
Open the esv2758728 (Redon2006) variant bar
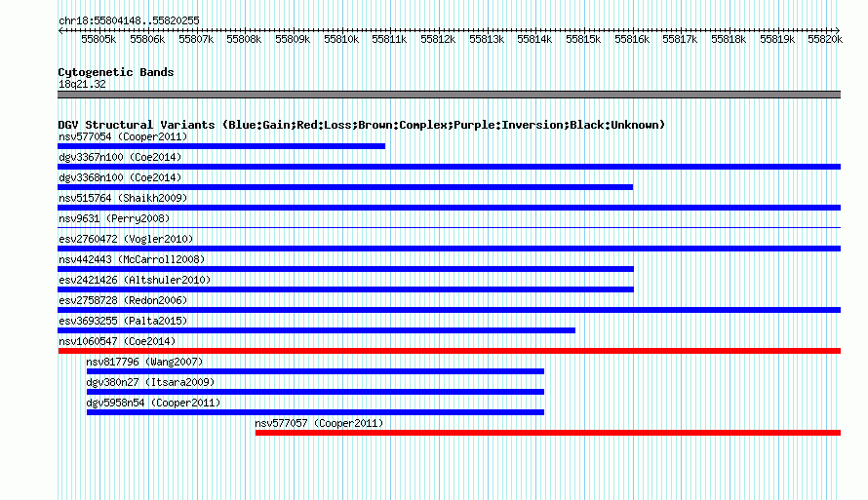[449, 310]
